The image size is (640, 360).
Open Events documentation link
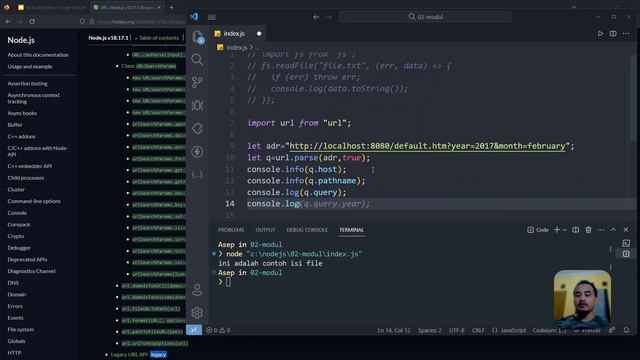16,318
